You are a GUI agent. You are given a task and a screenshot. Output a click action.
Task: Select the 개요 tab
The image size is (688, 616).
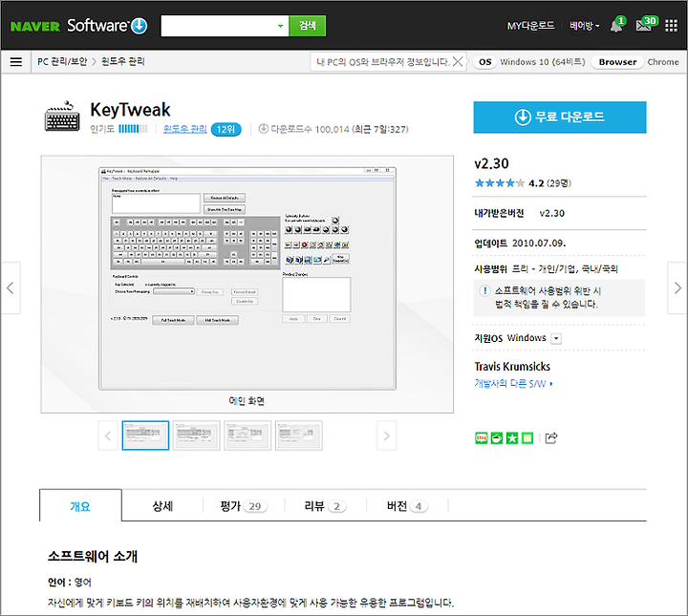[x=80, y=506]
